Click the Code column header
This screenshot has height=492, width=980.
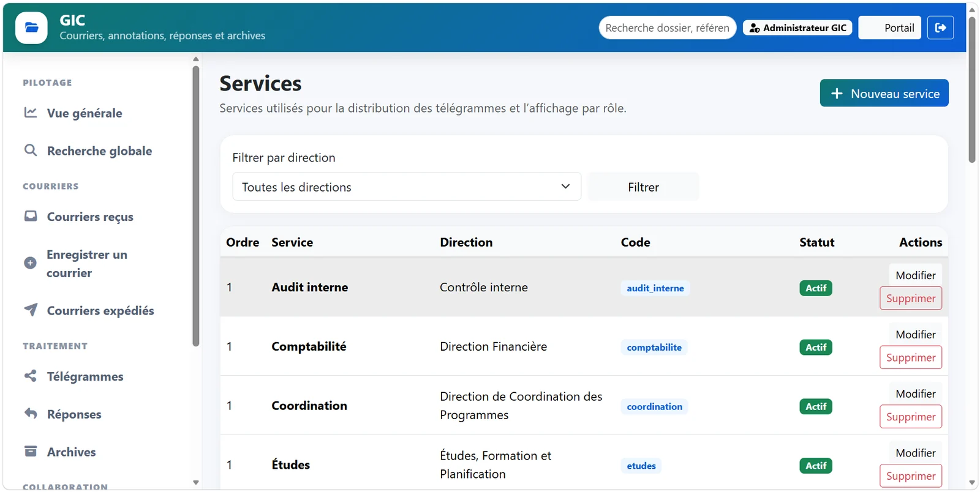[635, 242]
